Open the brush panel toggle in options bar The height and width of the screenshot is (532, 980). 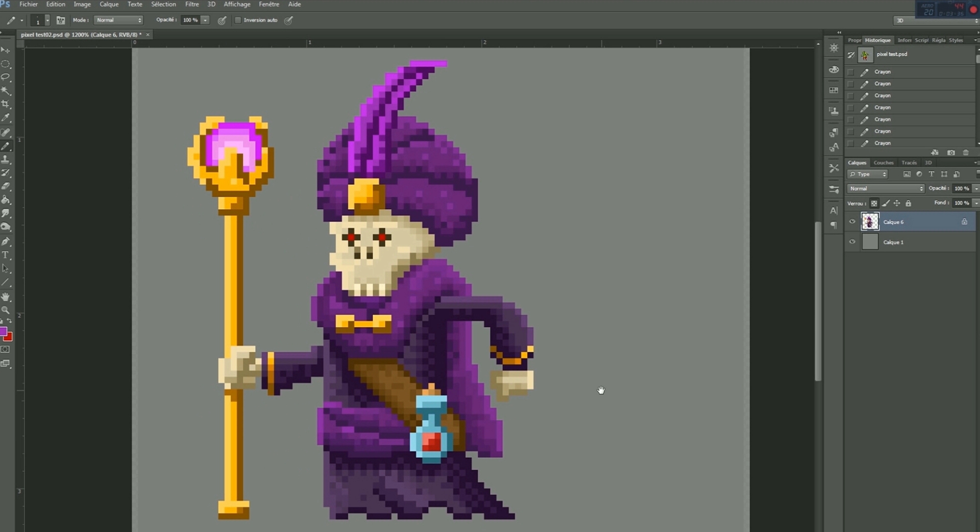[61, 20]
